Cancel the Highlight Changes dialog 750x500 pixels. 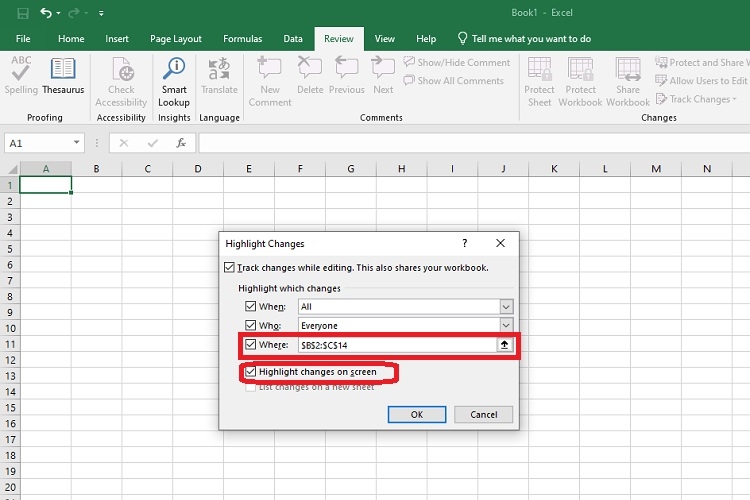click(x=483, y=414)
